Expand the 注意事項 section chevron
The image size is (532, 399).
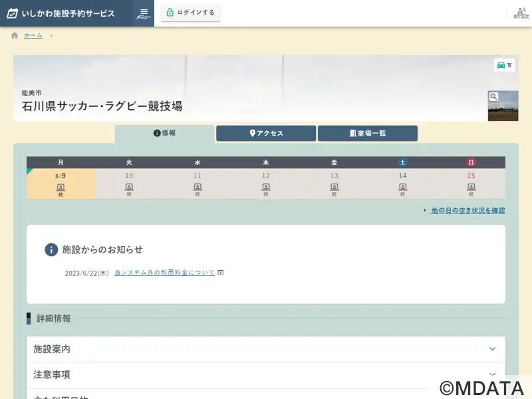492,374
